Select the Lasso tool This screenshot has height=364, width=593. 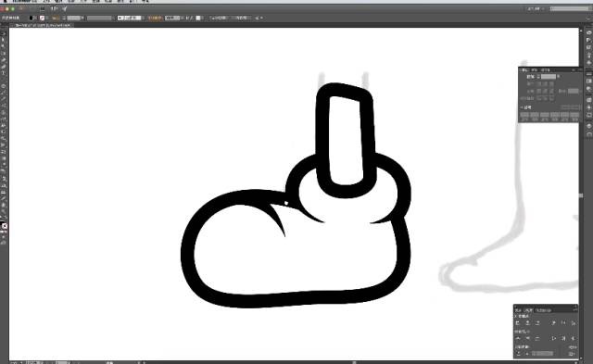pos(4,53)
